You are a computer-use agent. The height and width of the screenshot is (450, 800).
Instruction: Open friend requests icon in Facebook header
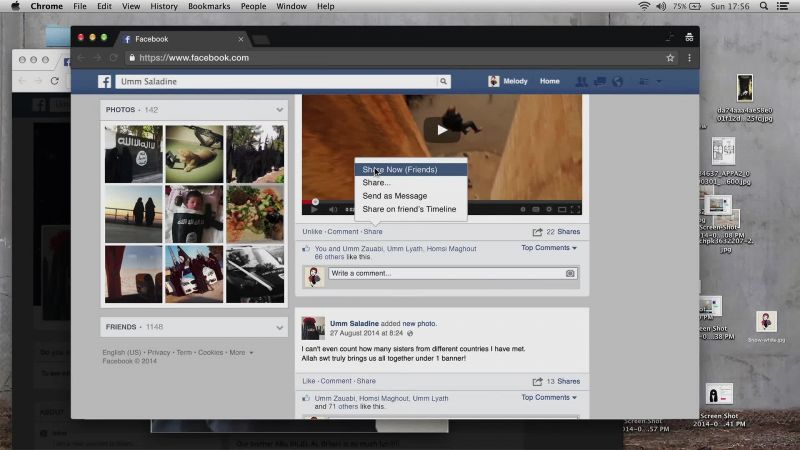(581, 82)
